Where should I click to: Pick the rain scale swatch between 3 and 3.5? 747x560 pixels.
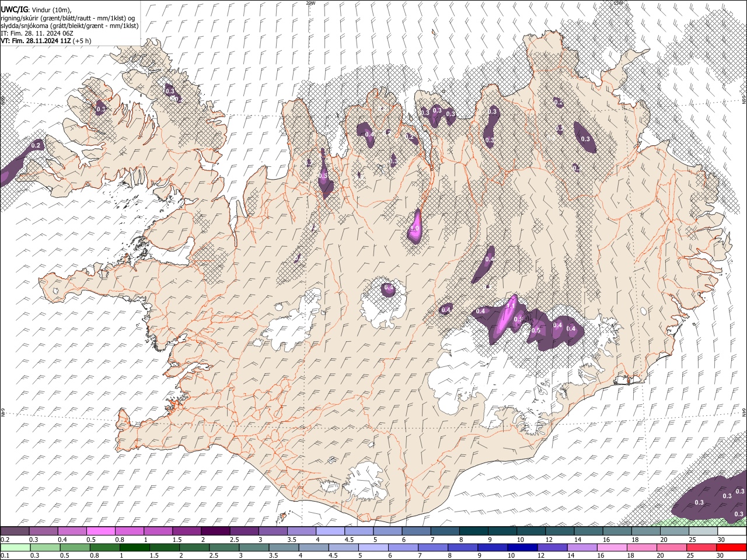pos(254,547)
